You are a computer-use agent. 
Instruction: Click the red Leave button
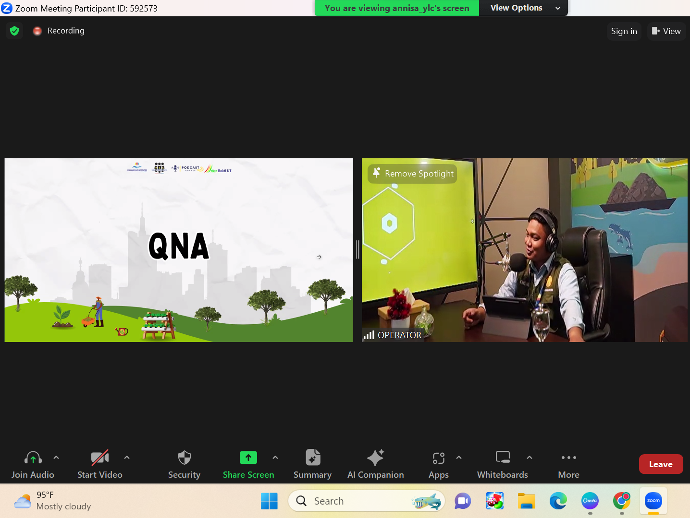660,464
